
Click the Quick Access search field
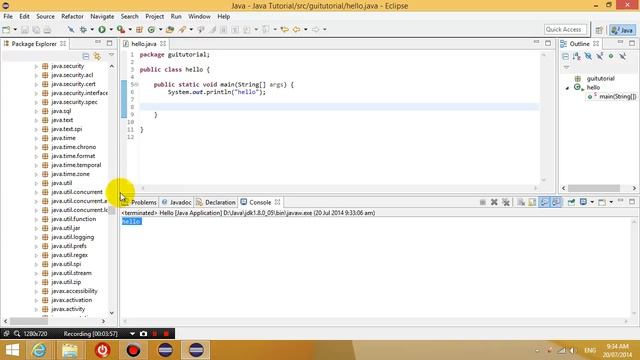point(565,29)
